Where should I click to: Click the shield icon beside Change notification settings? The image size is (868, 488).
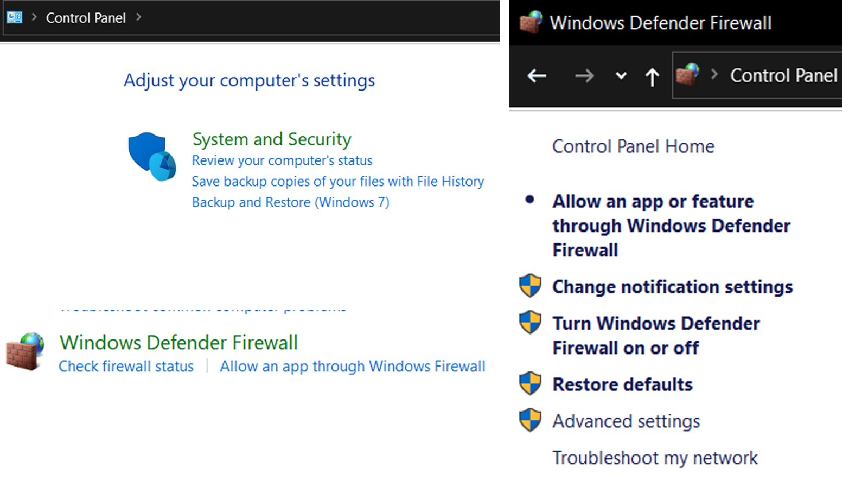(530, 286)
